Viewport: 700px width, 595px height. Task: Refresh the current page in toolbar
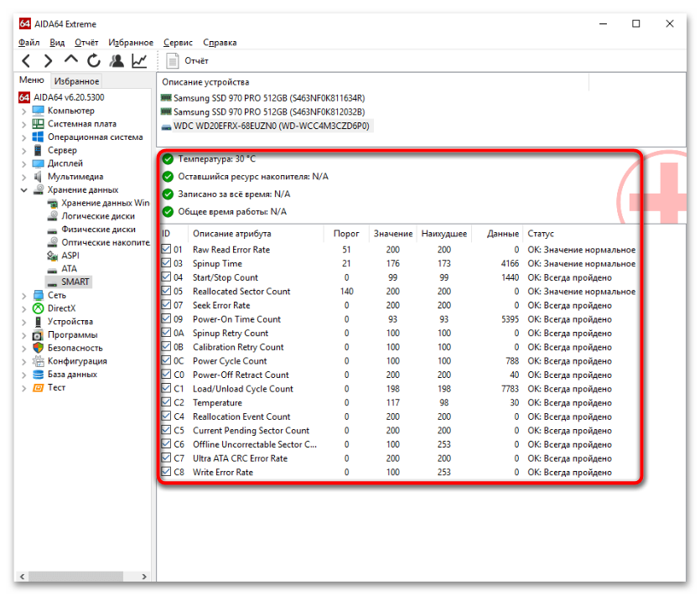[94, 60]
